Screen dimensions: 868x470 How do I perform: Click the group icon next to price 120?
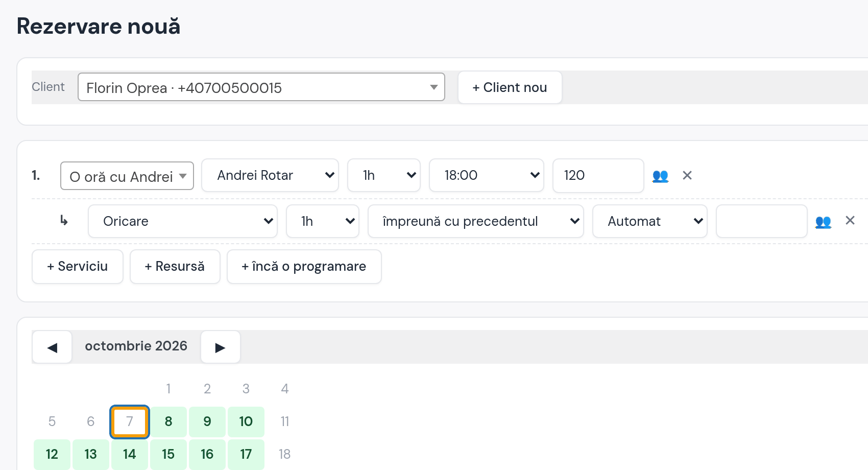point(660,176)
